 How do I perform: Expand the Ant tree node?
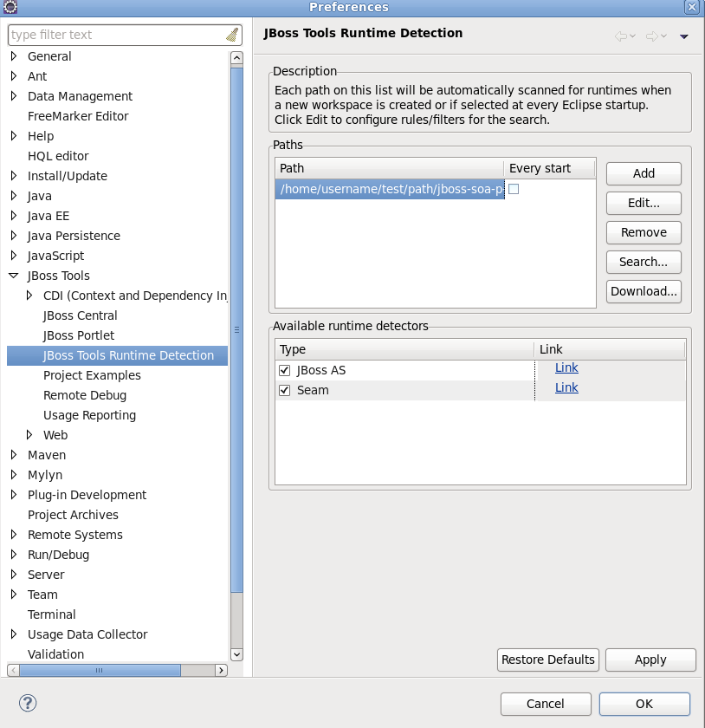tap(14, 76)
